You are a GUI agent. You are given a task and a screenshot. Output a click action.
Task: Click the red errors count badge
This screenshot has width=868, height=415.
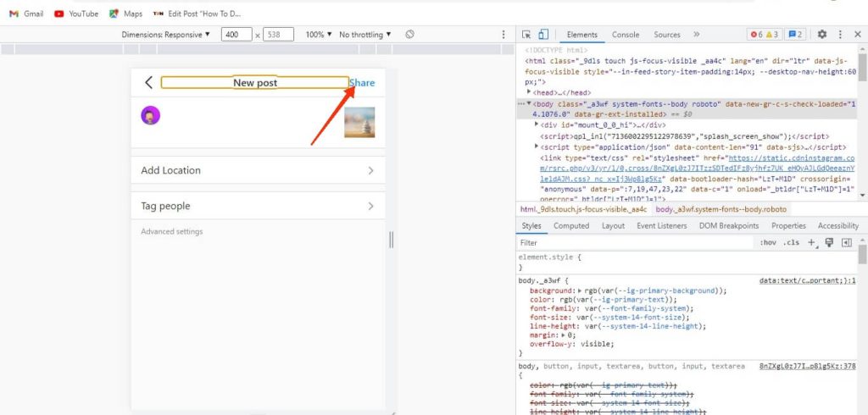(756, 35)
